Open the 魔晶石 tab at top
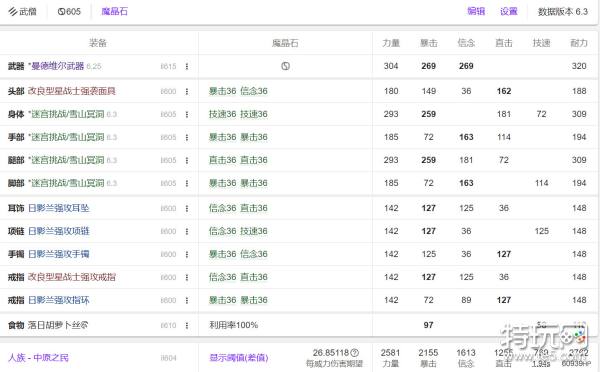This screenshot has height=372, width=600. point(114,11)
